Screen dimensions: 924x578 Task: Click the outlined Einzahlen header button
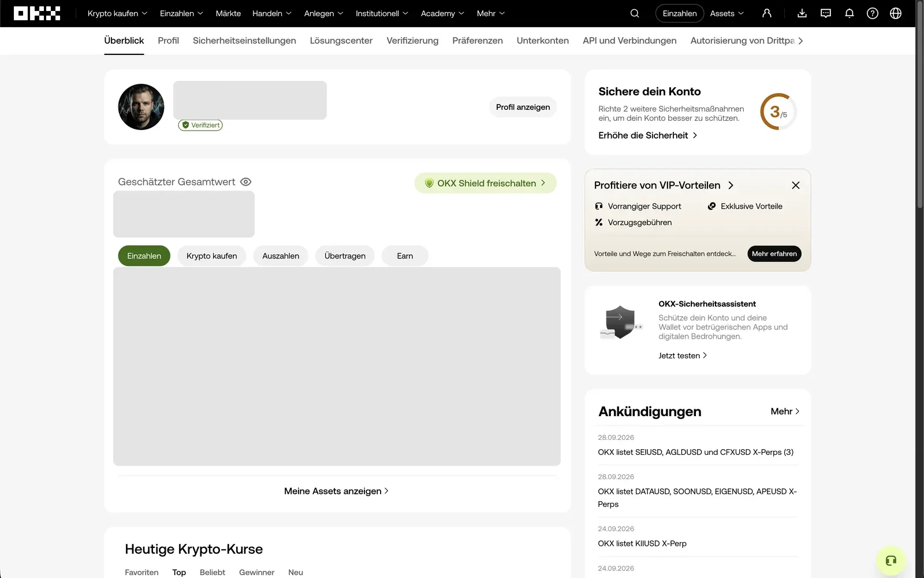(x=680, y=13)
